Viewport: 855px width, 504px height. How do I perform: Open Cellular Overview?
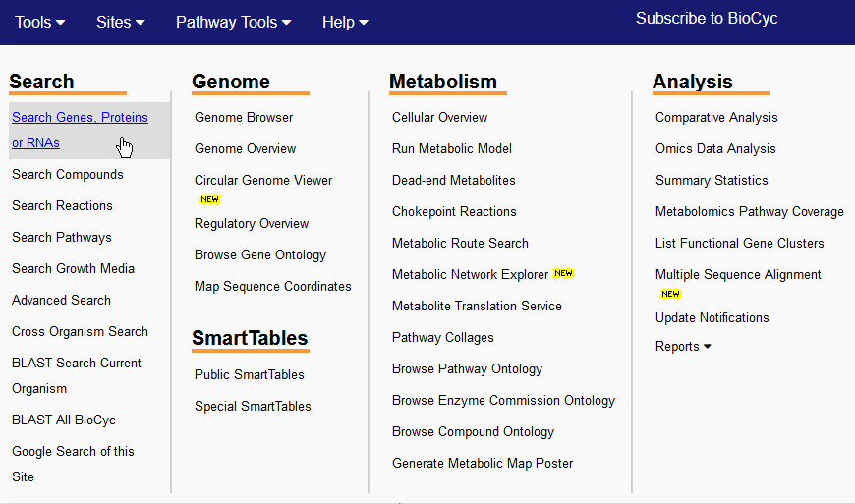point(439,117)
